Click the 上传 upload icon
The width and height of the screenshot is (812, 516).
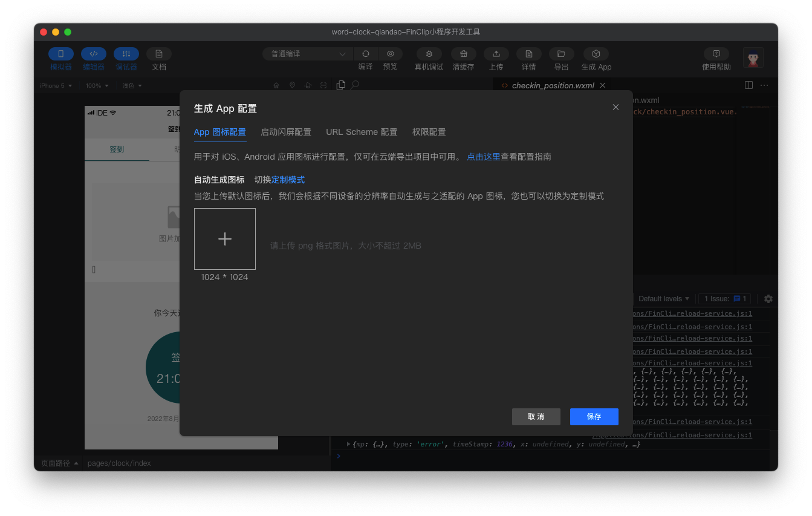pyautogui.click(x=496, y=54)
